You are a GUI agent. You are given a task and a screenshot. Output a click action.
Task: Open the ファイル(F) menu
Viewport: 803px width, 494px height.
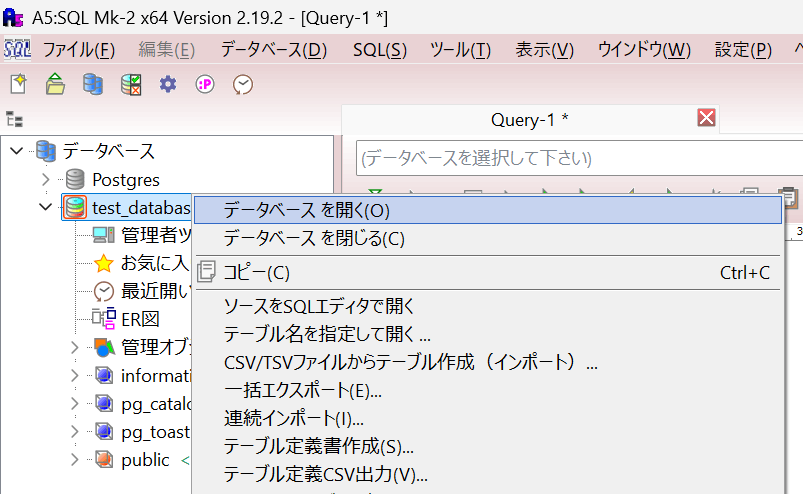(79, 50)
